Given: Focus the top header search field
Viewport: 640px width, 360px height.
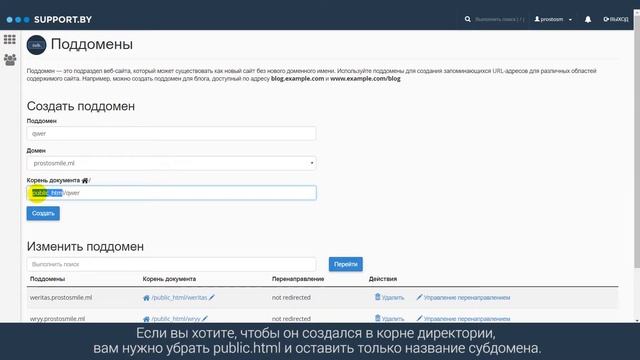Looking at the screenshot, I should tap(499, 19).
